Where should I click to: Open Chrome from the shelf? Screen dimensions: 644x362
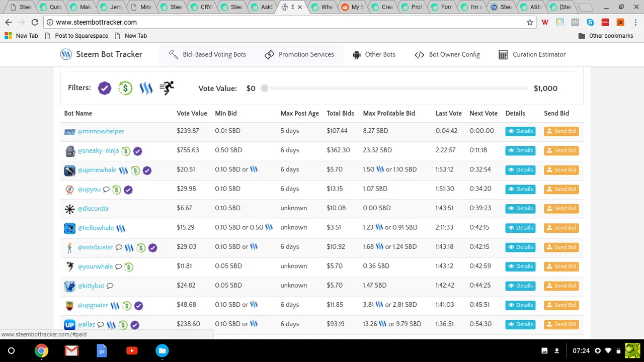(41, 350)
